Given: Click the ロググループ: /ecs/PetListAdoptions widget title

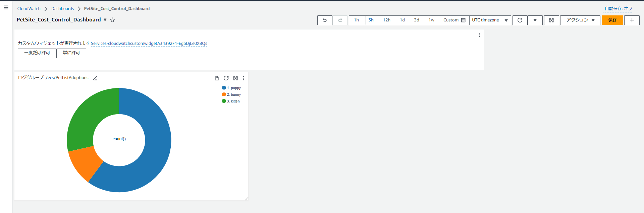Looking at the screenshot, I should [x=53, y=78].
